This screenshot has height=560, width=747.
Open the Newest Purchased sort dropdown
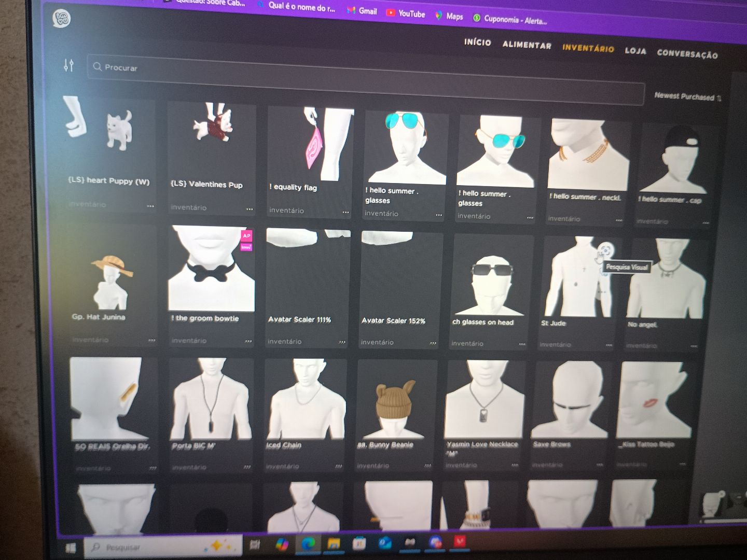tap(687, 96)
